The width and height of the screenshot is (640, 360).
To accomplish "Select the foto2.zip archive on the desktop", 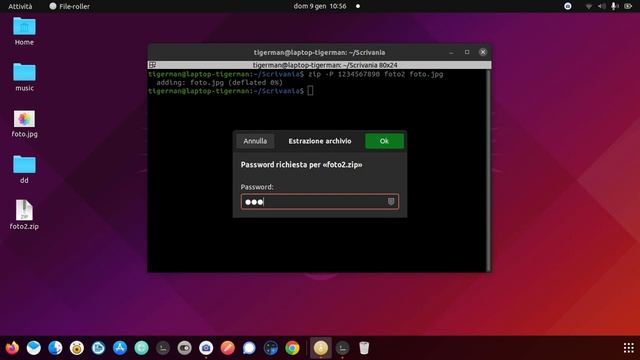I will [24, 215].
